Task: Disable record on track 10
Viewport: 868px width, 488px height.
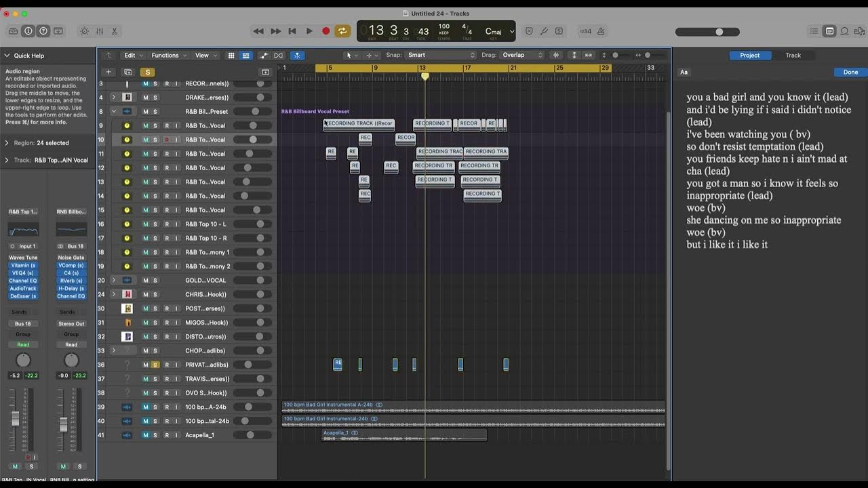Action: (167, 140)
